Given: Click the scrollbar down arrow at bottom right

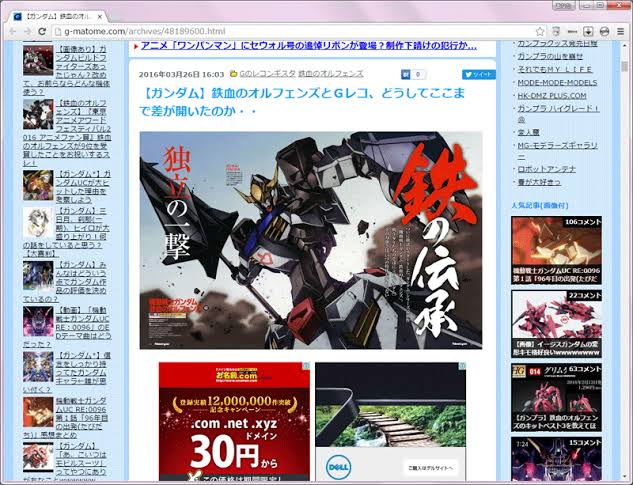Looking at the screenshot, I should coord(625,477).
